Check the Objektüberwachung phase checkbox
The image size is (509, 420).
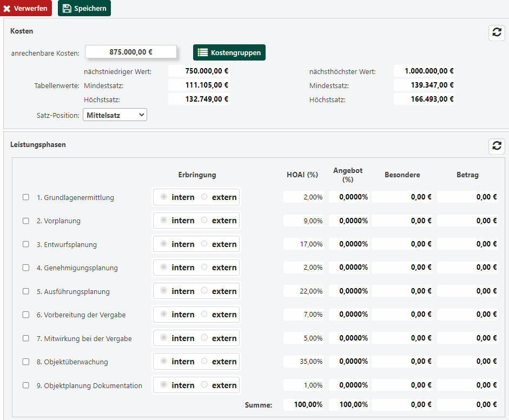[x=25, y=362]
